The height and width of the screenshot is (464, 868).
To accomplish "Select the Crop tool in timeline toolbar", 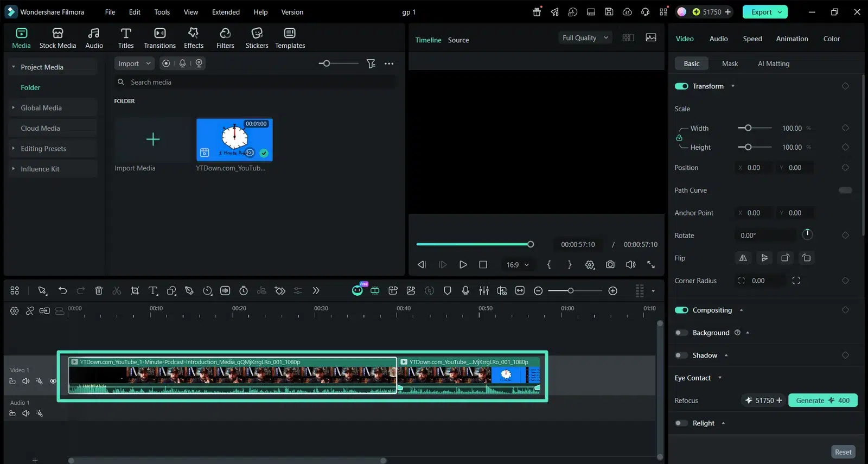I will point(135,291).
